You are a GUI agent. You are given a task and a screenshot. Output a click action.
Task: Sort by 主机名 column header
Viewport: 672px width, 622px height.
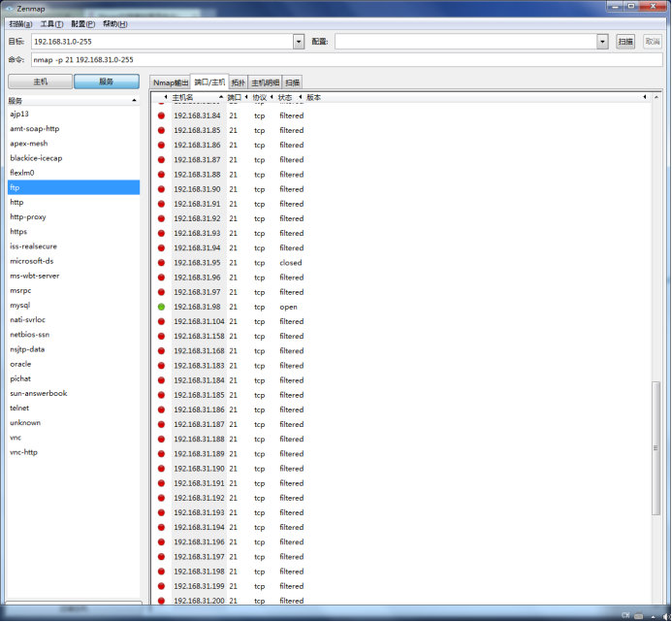tap(197, 97)
